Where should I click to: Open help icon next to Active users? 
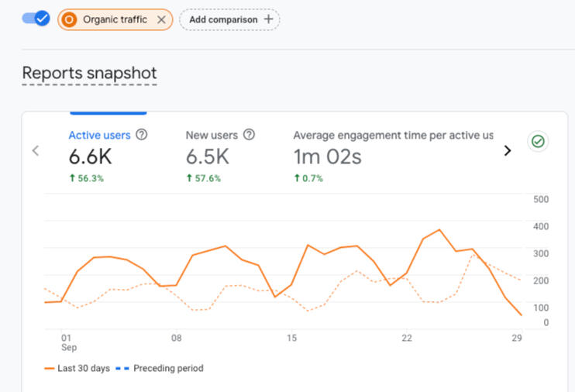[x=141, y=135]
